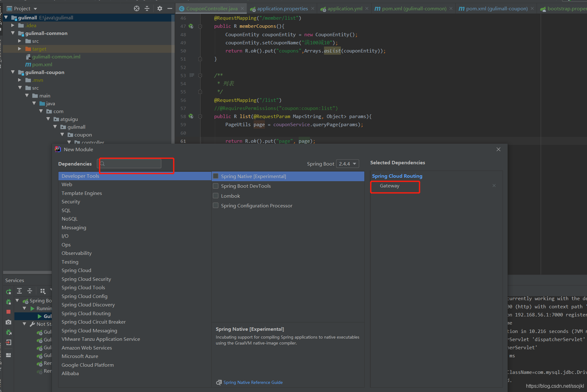Collapse the Not Started node in Services
The height and width of the screenshot is (392, 587).
pos(24,324)
